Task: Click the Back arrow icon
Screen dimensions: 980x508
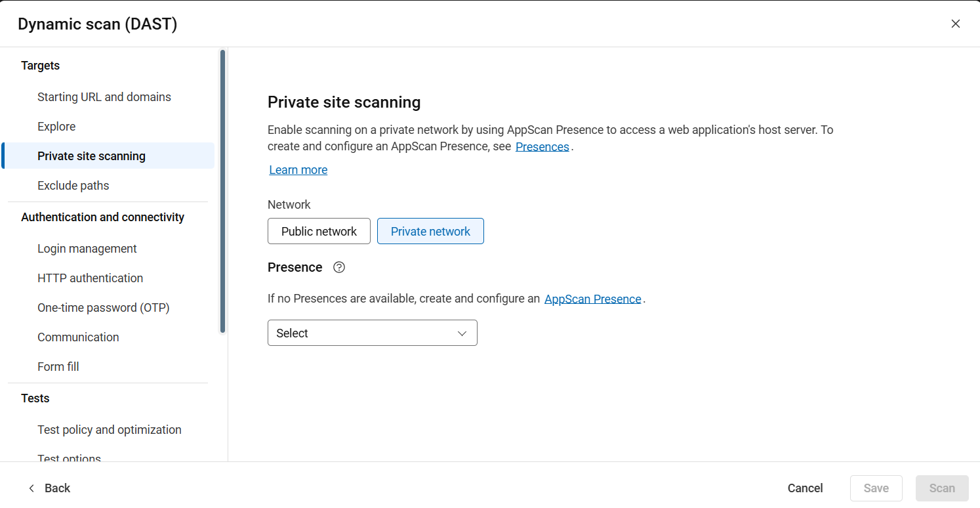Action: [x=31, y=488]
